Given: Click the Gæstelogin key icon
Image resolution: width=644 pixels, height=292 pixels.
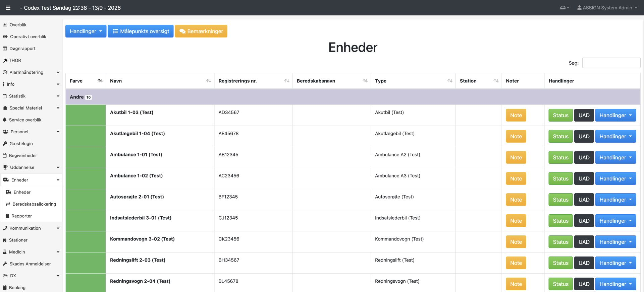Looking at the screenshot, I should pos(5,144).
